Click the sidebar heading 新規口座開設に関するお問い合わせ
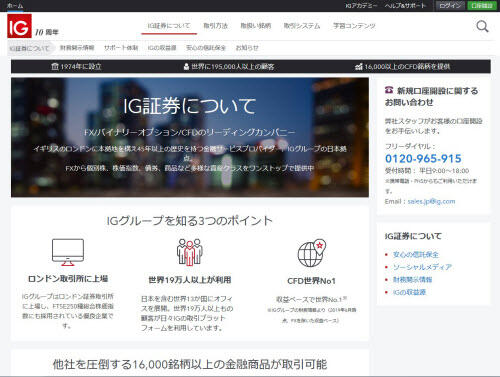Screen dimensions: 500x377 [432, 96]
